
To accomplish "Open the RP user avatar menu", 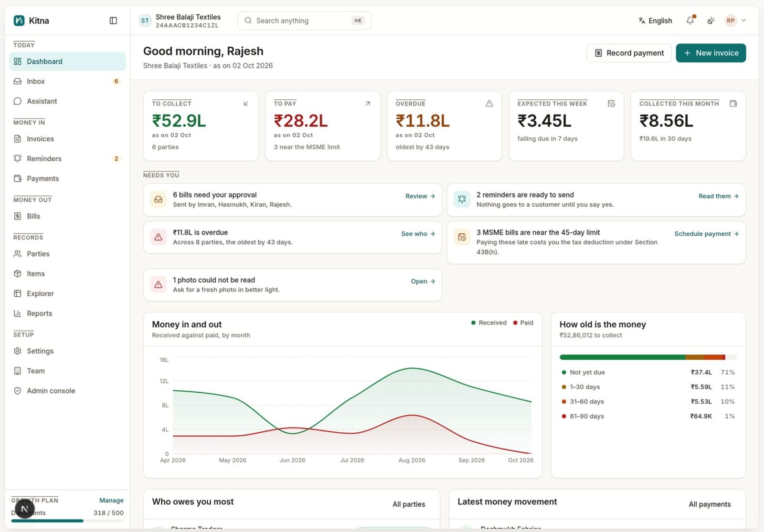I will [731, 21].
